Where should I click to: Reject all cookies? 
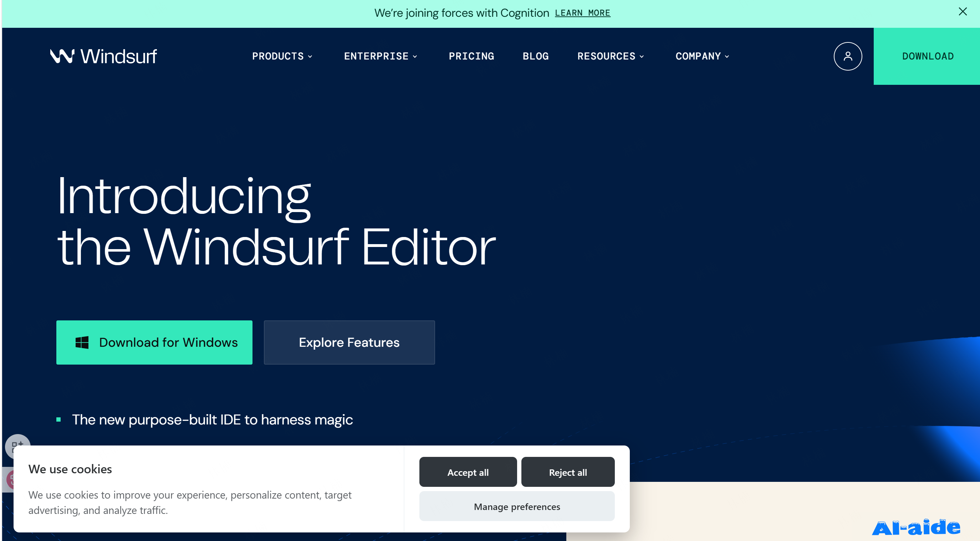pos(568,472)
